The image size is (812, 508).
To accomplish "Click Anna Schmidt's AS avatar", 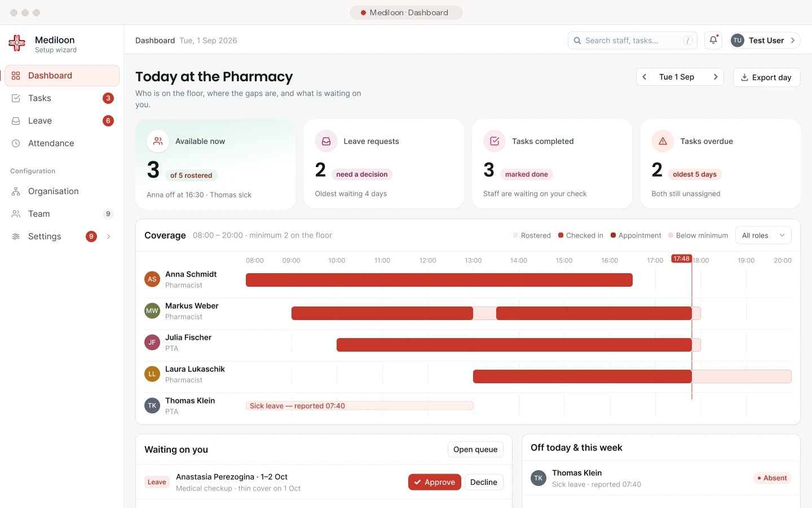I will (152, 279).
